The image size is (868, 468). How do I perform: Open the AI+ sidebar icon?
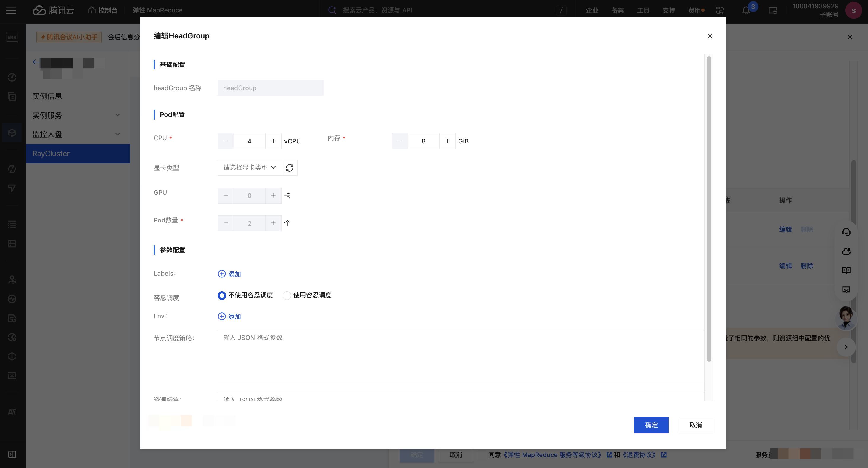[x=12, y=411]
